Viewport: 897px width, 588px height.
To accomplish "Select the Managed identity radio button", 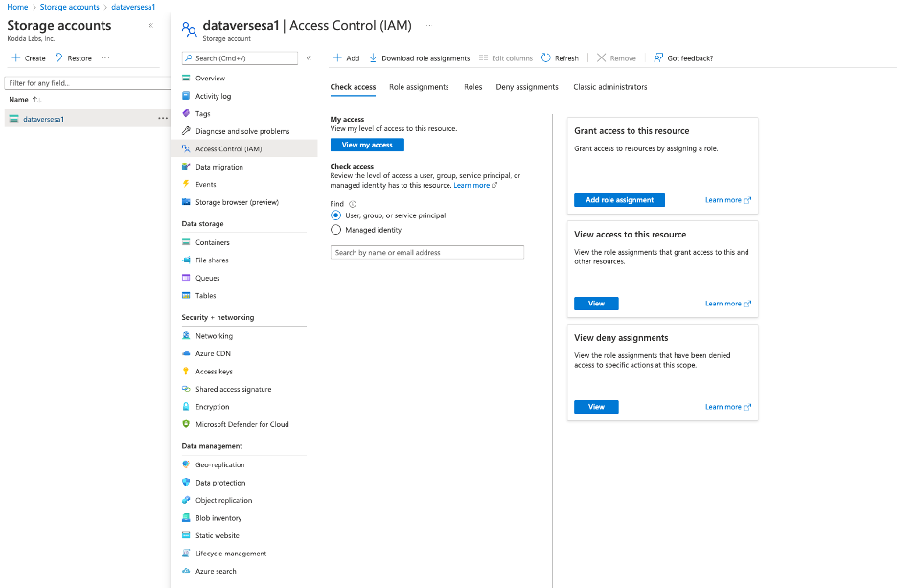I will 335,230.
